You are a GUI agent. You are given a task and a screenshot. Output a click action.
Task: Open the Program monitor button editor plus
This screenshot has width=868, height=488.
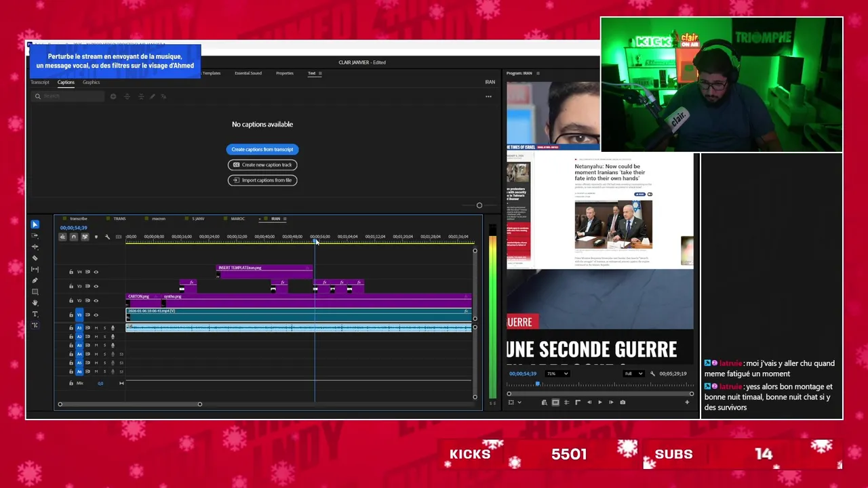pos(687,402)
